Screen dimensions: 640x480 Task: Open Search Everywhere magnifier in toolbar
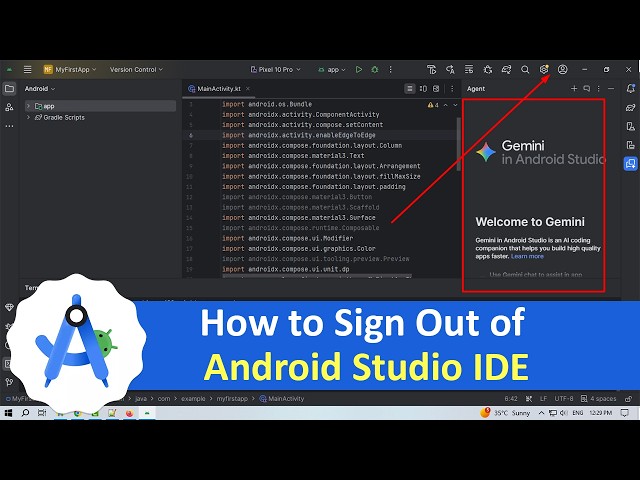(525, 69)
